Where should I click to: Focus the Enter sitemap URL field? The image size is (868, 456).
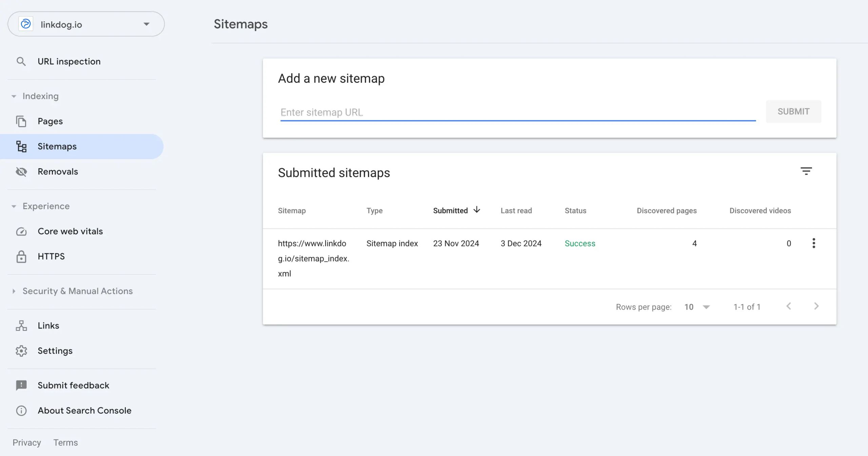tap(518, 112)
